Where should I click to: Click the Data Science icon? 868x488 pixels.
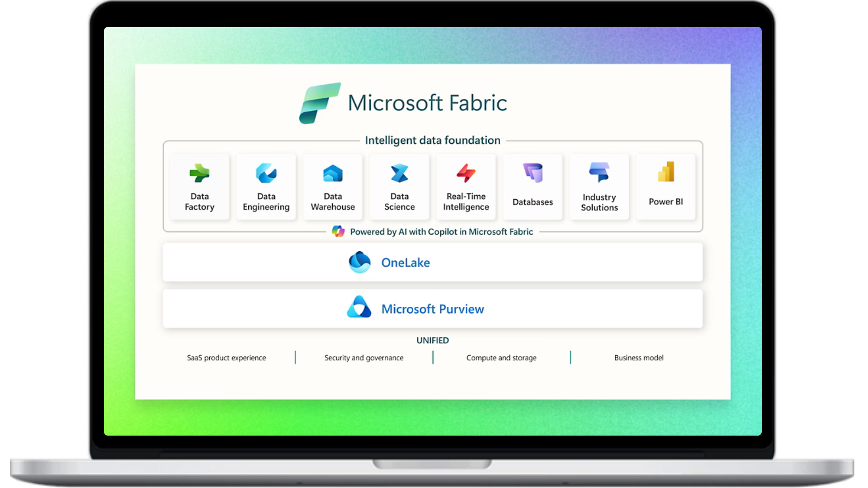(399, 173)
